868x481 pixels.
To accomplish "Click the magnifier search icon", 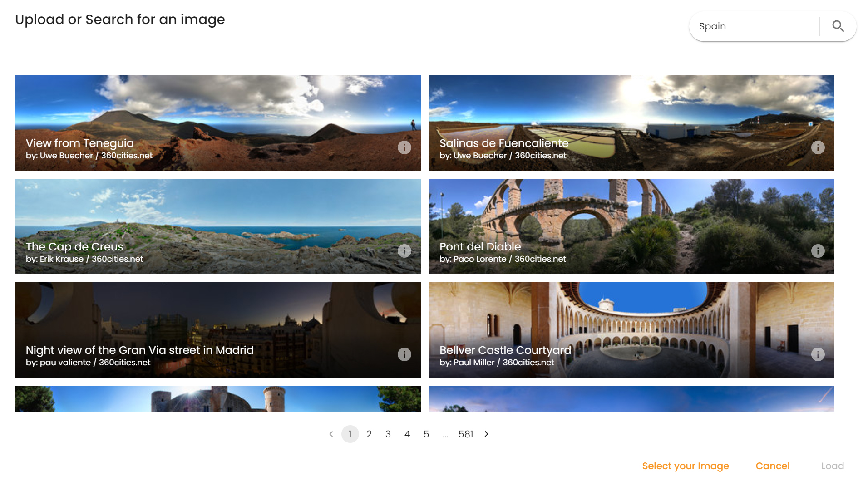I will pyautogui.click(x=838, y=26).
